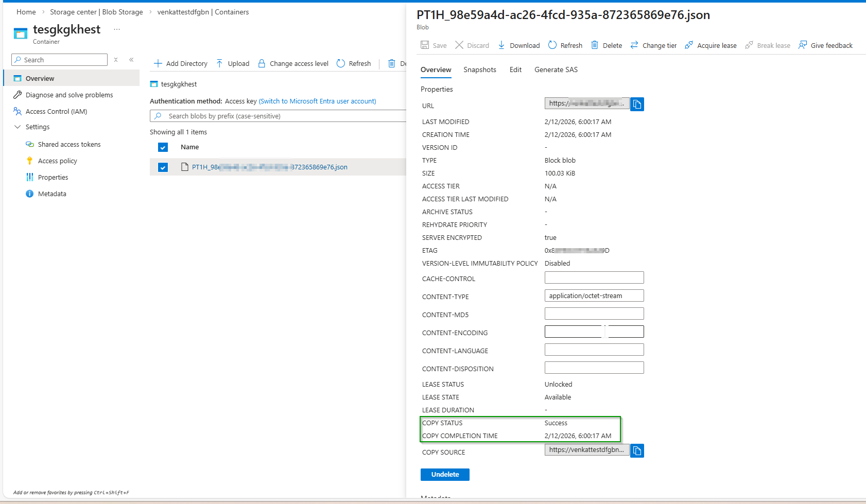Image resolution: width=866 pixels, height=504 pixels.
Task: Click the COPY SOURCE URL field
Action: pyautogui.click(x=587, y=450)
